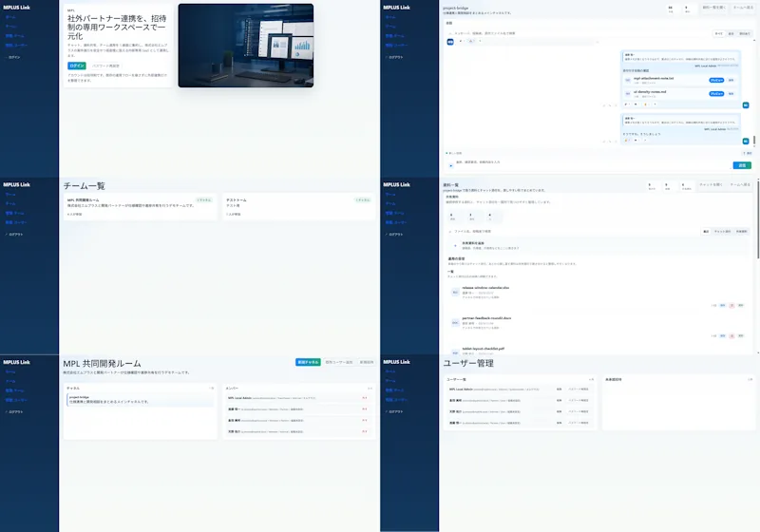Viewport: 760px width, 532px height.
Task: Click チームへ戻る in the 資料一覧 header
Action: click(x=740, y=184)
